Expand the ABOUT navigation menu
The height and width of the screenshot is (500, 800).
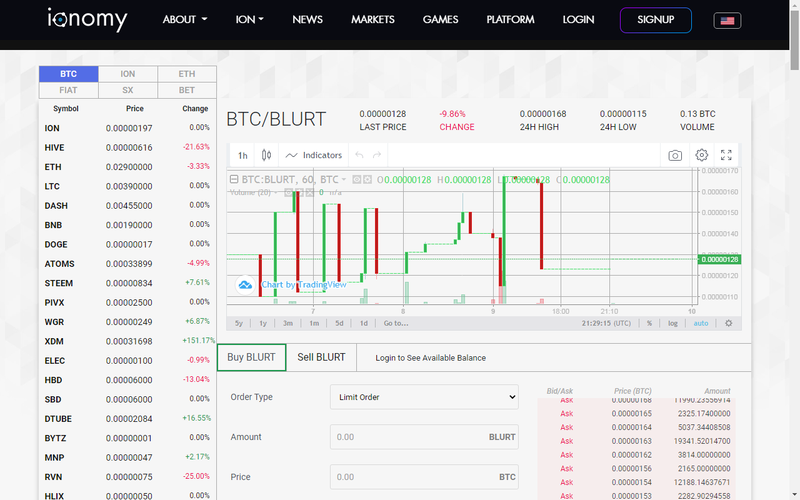(x=185, y=20)
